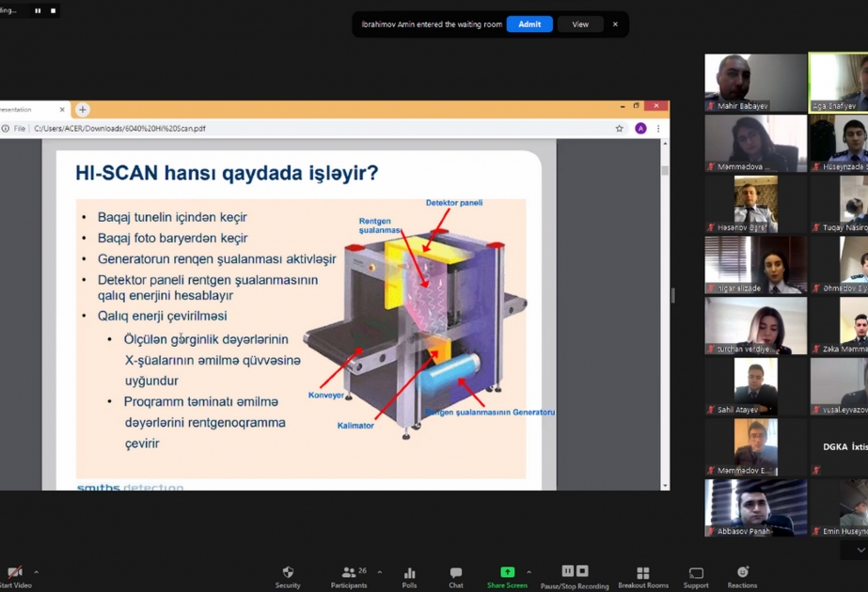The image size is (868, 592).
Task: Show more participants with down chevron
Action: [x=860, y=550]
